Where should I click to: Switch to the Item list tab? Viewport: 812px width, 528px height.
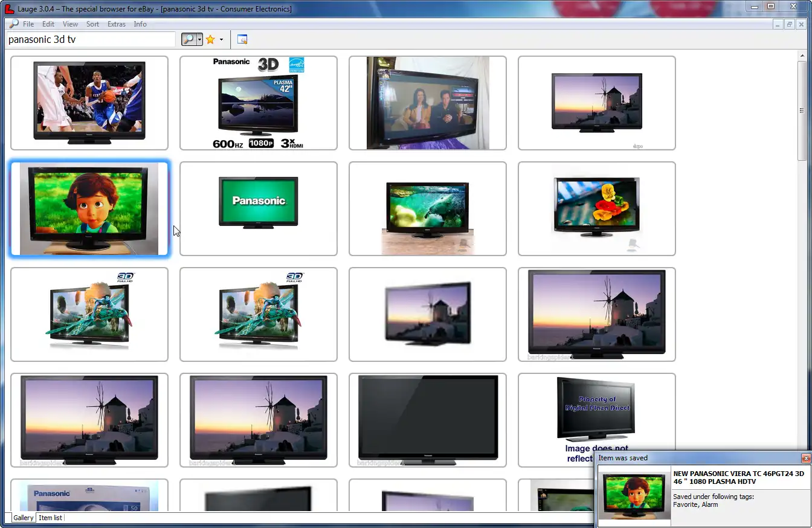tap(50, 518)
